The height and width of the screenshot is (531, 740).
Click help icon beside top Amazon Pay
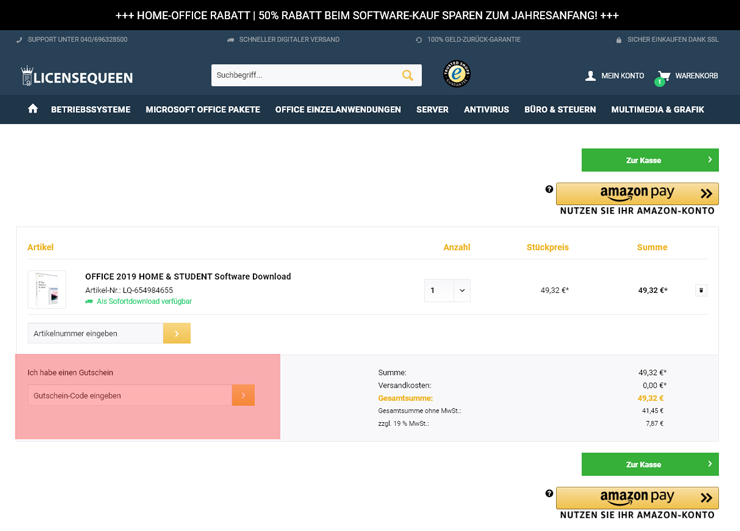coord(549,189)
